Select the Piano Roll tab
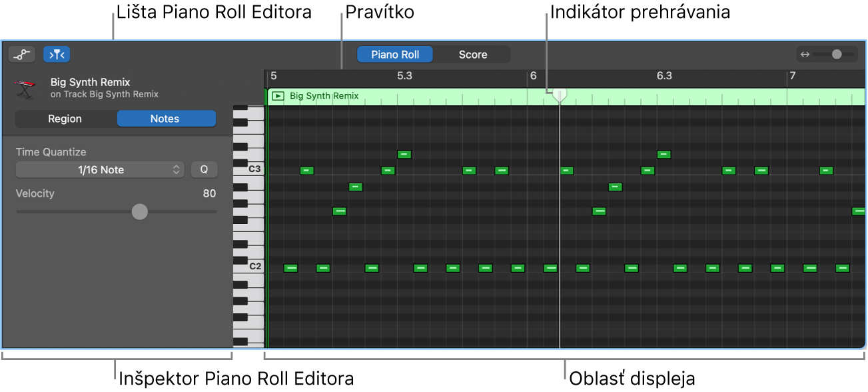The height and width of the screenshot is (392, 868). tap(394, 54)
